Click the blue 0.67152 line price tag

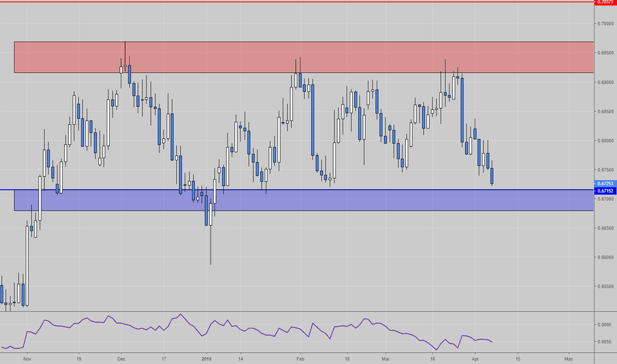[605, 191]
